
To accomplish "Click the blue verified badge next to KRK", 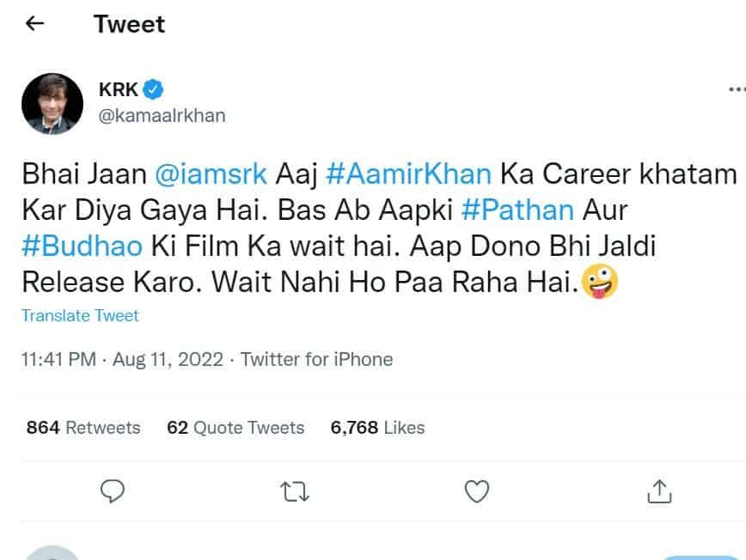I will click(153, 89).
